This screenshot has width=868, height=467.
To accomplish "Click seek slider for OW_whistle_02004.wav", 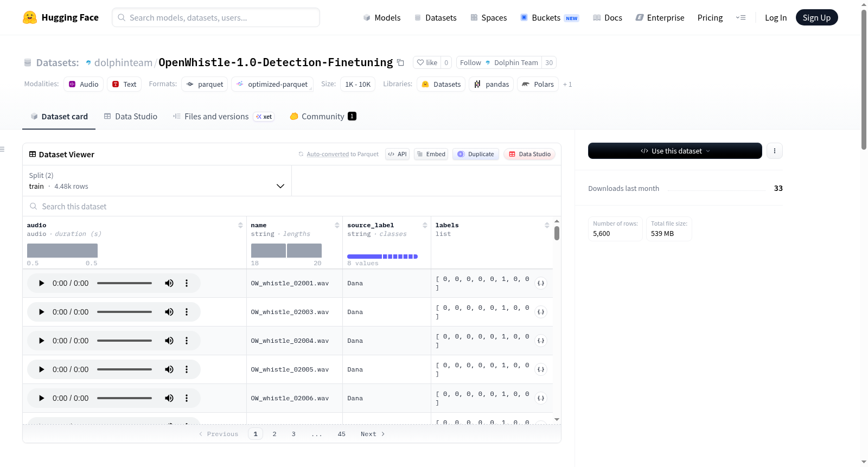I will [124, 341].
